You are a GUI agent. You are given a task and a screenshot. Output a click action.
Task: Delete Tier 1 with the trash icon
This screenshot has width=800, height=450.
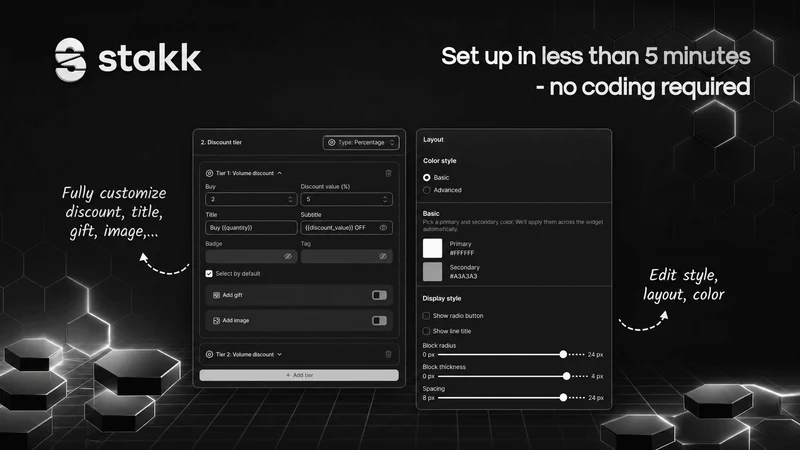click(388, 173)
